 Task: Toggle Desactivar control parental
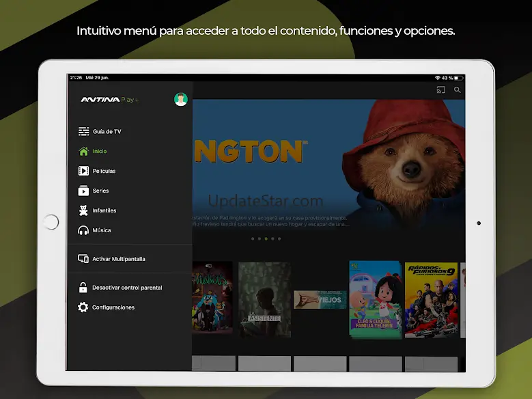coord(126,288)
